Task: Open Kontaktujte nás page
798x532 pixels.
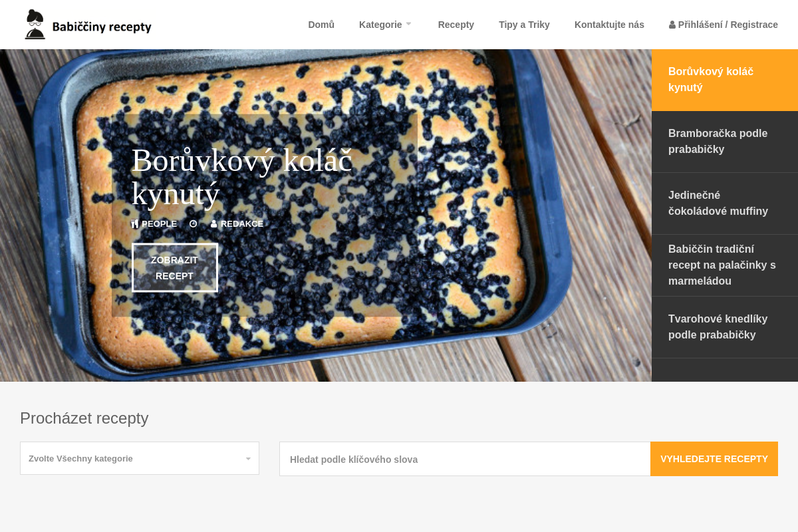Action: tap(609, 25)
